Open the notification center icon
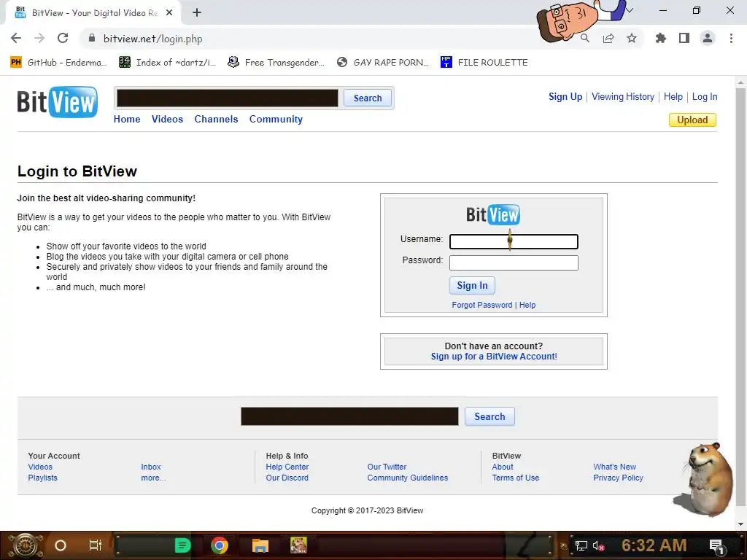 tap(716, 546)
